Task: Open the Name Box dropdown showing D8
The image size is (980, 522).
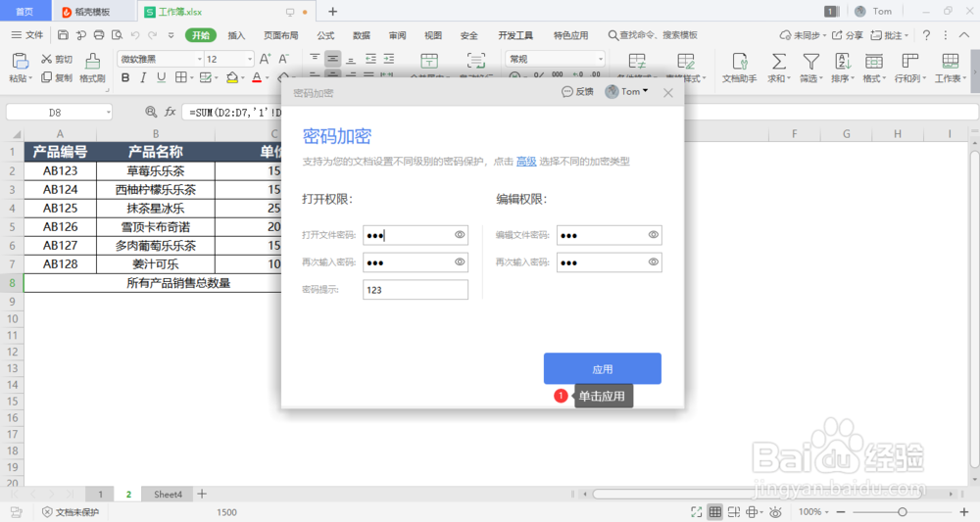Action: click(x=108, y=113)
